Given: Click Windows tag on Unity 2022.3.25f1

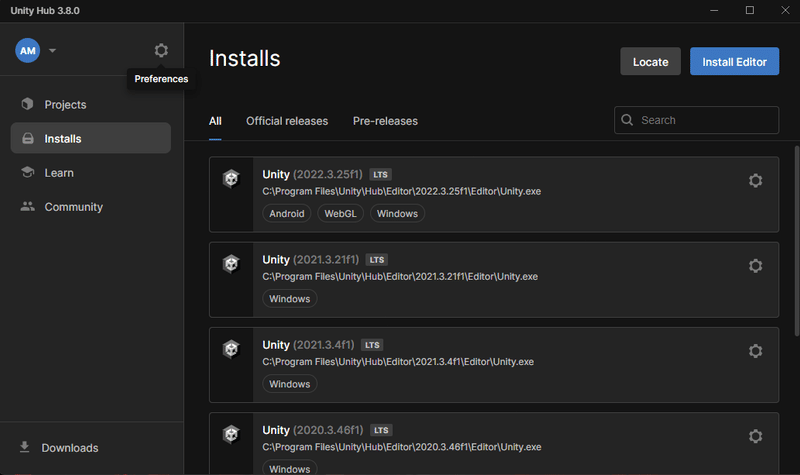Looking at the screenshot, I should pyautogui.click(x=397, y=213).
